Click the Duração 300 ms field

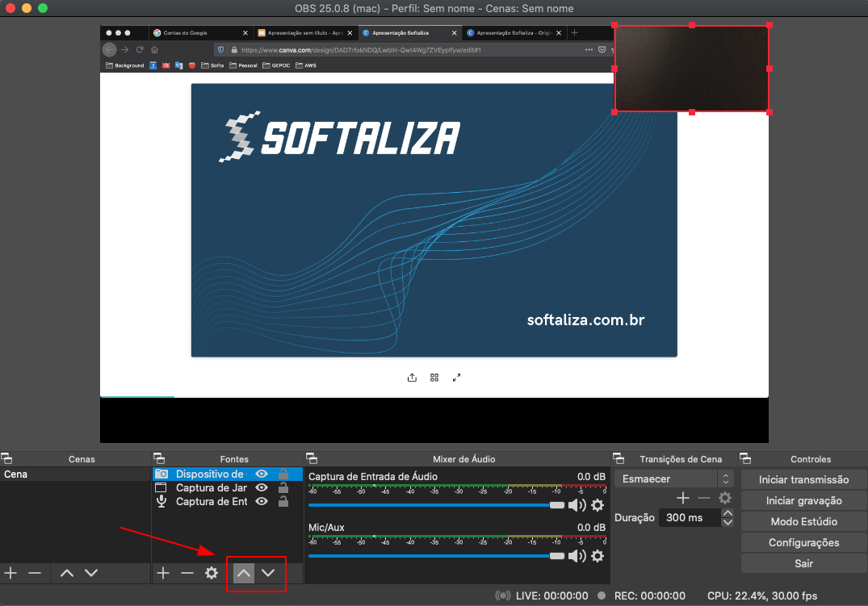tap(690, 518)
